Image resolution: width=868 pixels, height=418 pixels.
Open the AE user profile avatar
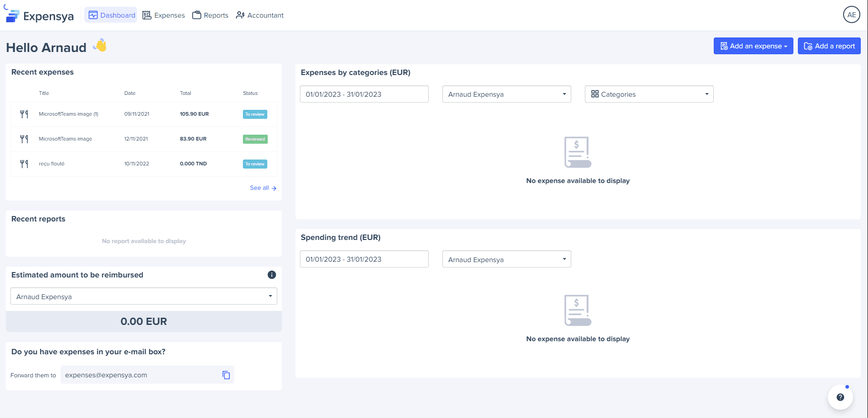point(851,15)
